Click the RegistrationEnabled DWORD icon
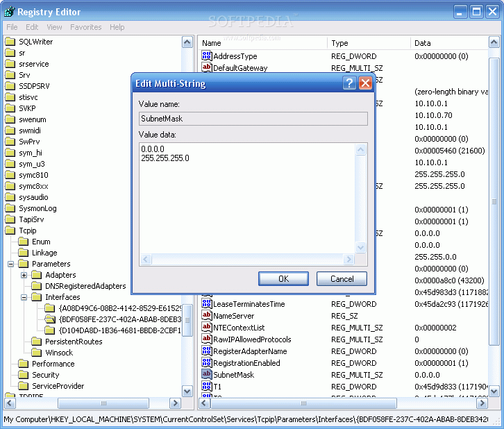Image resolution: width=504 pixels, height=429 pixels. point(206,363)
